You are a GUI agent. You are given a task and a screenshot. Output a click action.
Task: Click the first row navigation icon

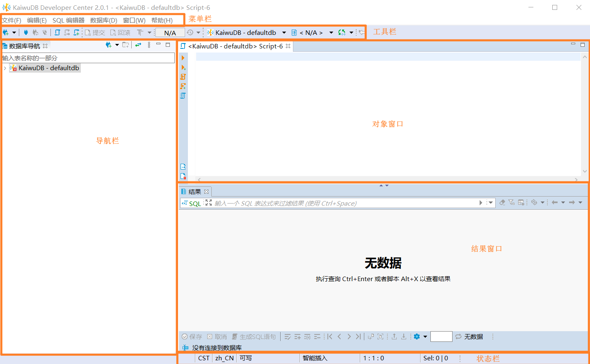coord(329,337)
